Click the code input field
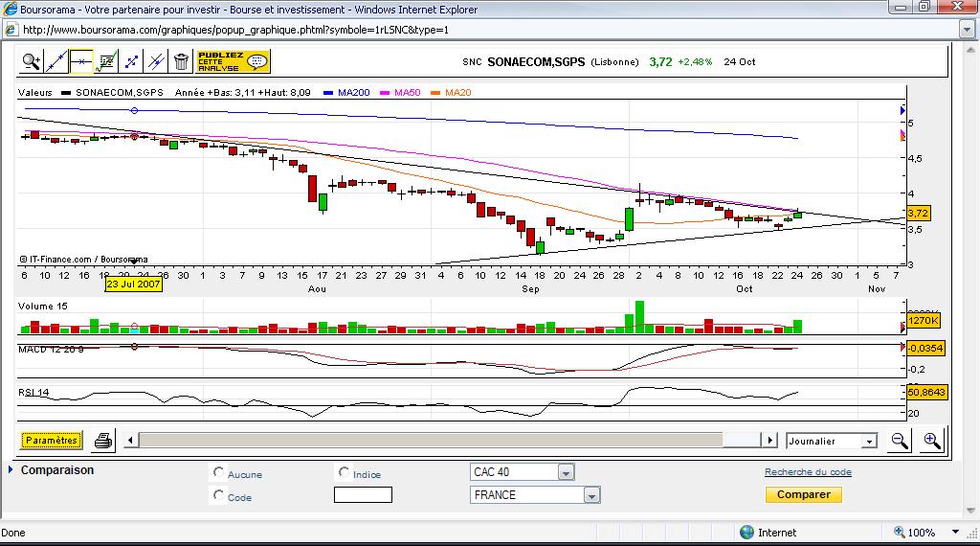 point(363,494)
